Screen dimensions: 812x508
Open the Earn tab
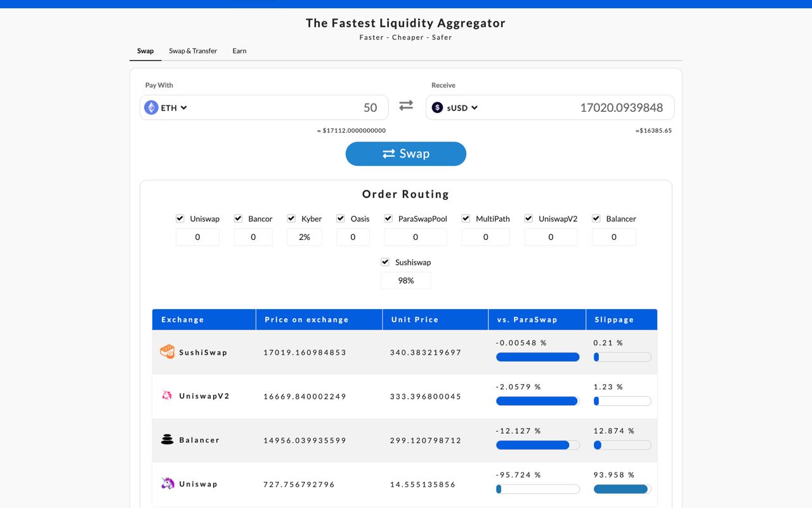click(239, 51)
